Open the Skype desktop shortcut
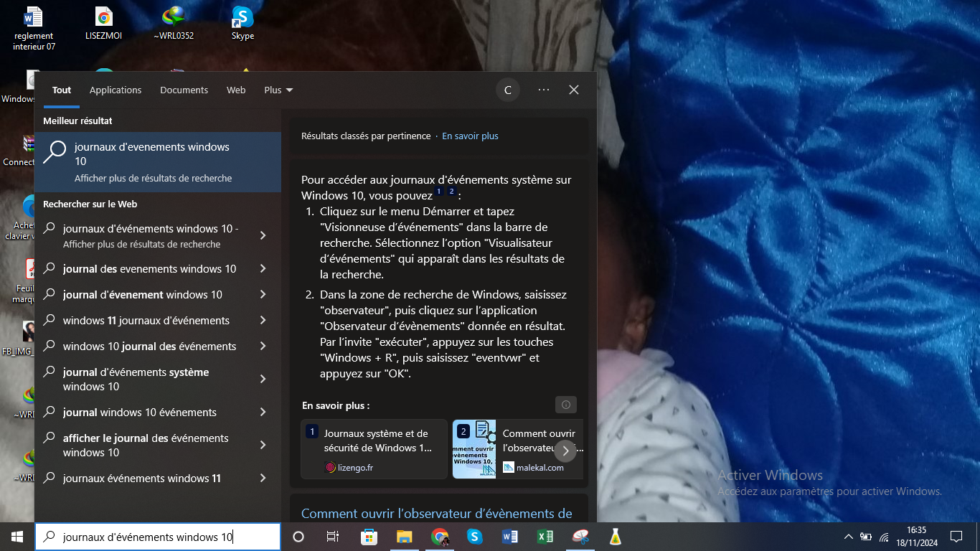 click(242, 23)
